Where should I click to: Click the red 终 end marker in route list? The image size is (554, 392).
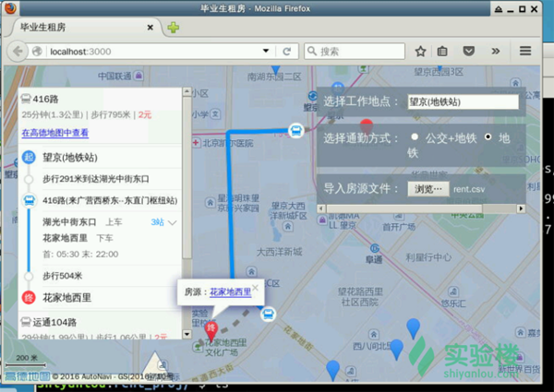point(29,297)
